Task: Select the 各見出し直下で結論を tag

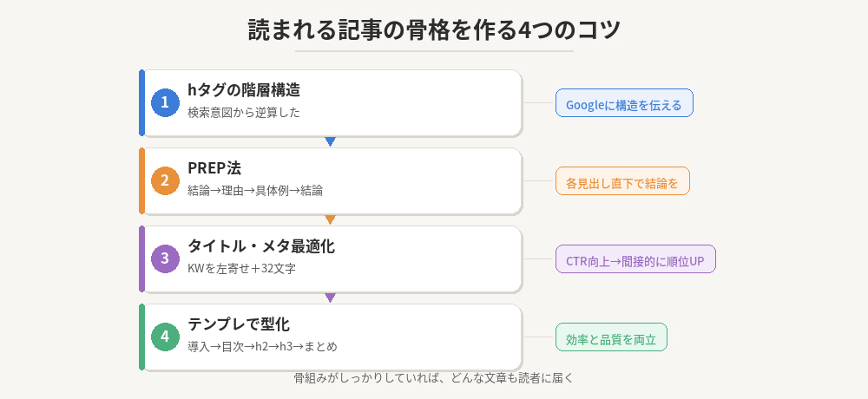Action: click(x=622, y=181)
